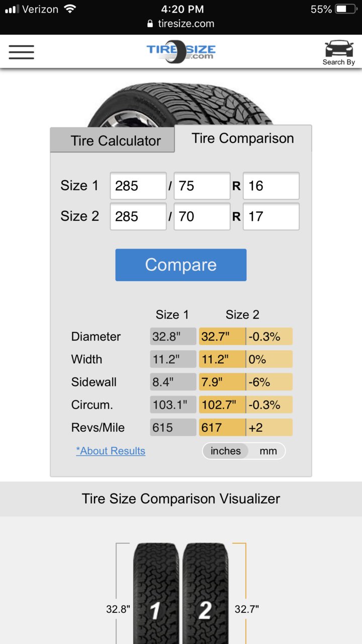Tap the battery icon in status bar
Screen dimensions: 362x644
point(348,9)
